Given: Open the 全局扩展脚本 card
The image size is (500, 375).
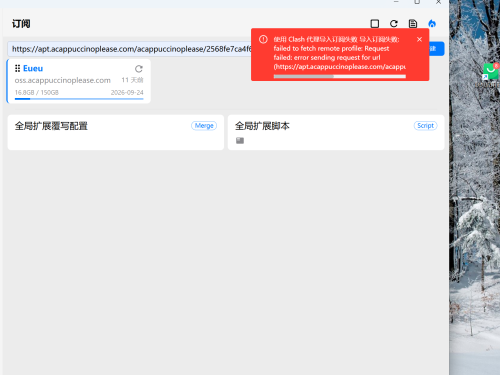Looking at the screenshot, I should (336, 132).
